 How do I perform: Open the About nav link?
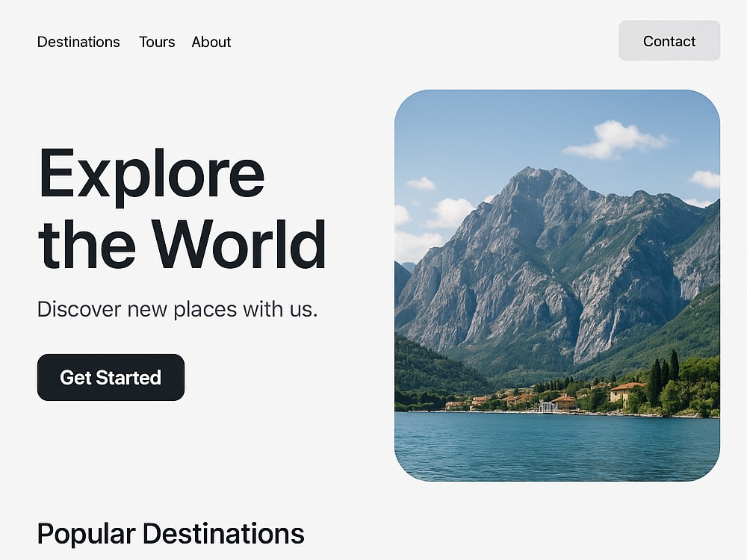coord(211,42)
